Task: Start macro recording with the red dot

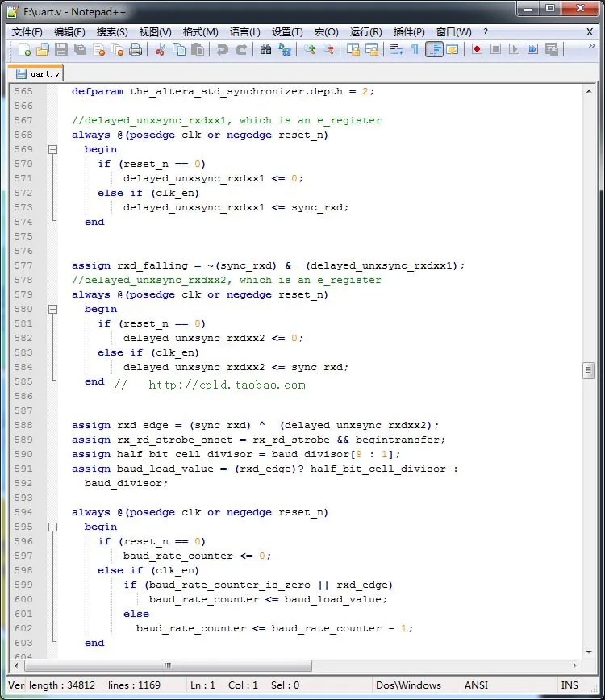Action: (x=477, y=49)
